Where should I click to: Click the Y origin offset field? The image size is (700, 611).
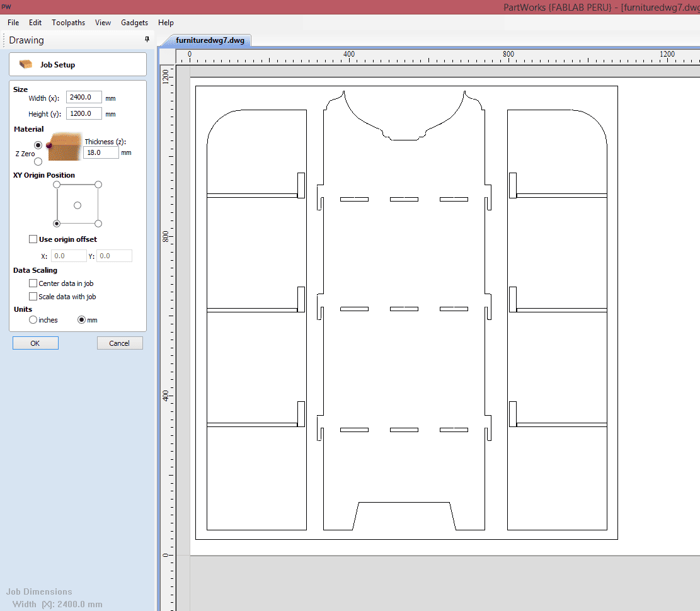[x=114, y=256]
